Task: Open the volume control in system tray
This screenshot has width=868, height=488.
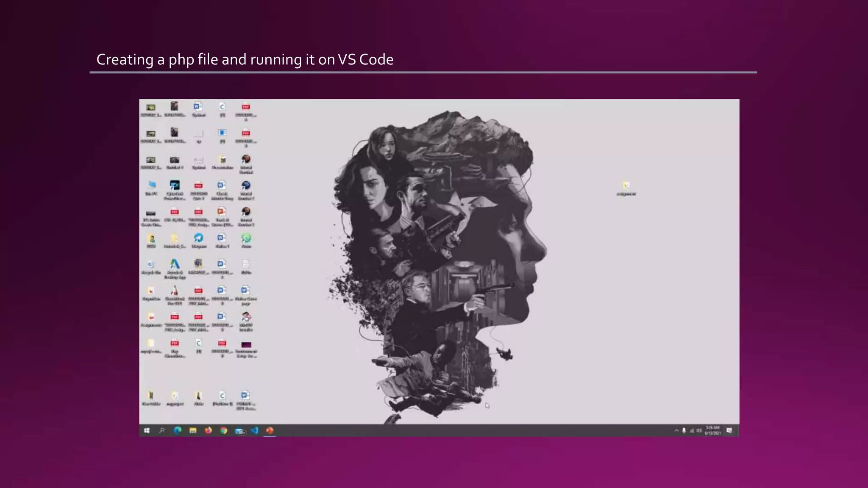Action: 699,430
